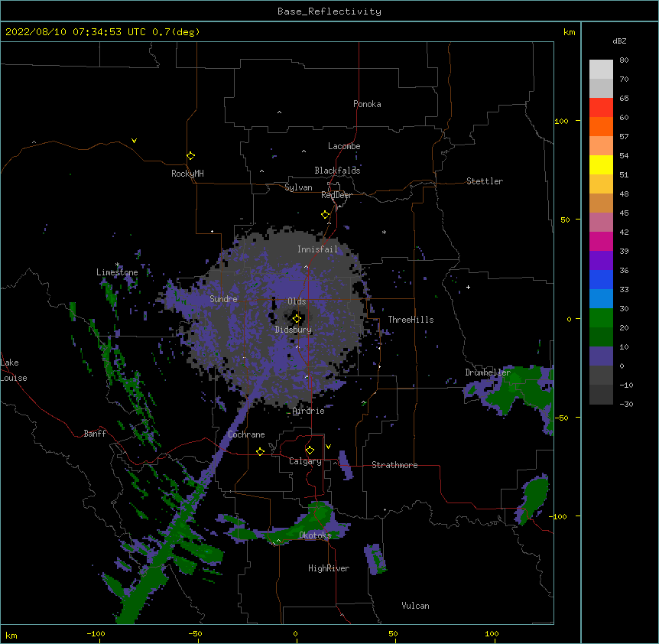
Task: Select the dBZ legend heading
Action: pyautogui.click(x=619, y=41)
